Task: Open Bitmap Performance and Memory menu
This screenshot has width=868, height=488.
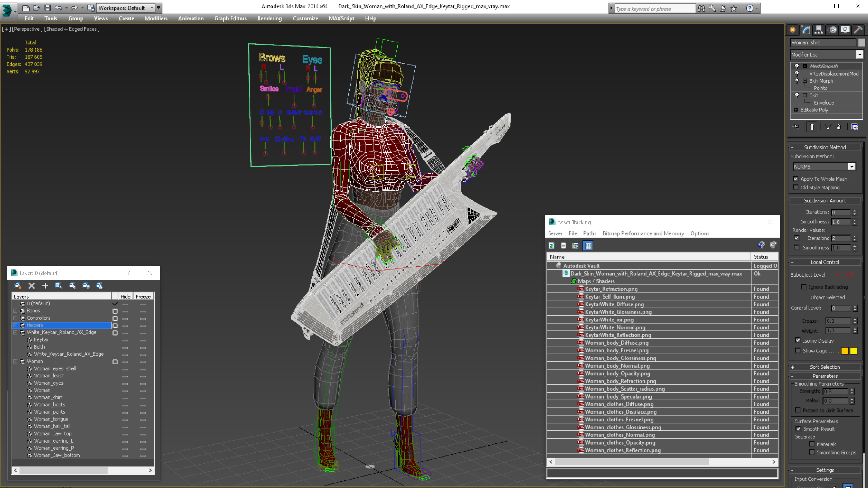Action: [643, 233]
